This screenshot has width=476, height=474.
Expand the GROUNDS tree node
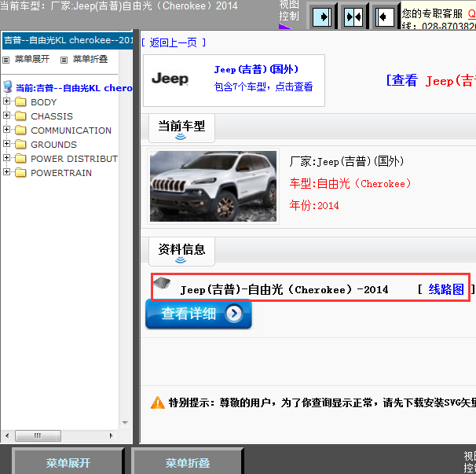point(6,143)
